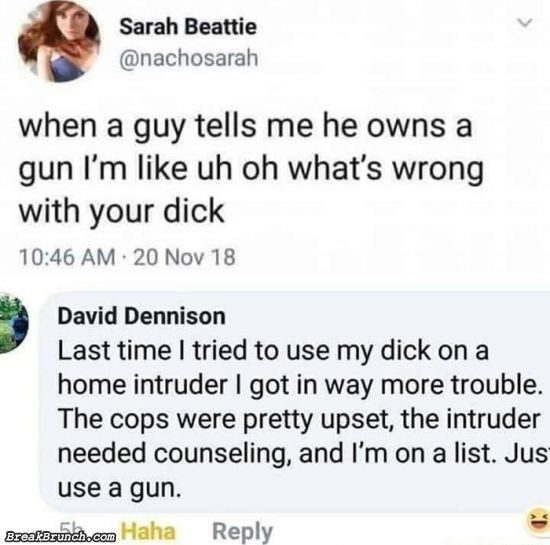This screenshot has width=550, height=545.
Task: Click Reply under David Dennison's comment
Action: [243, 532]
